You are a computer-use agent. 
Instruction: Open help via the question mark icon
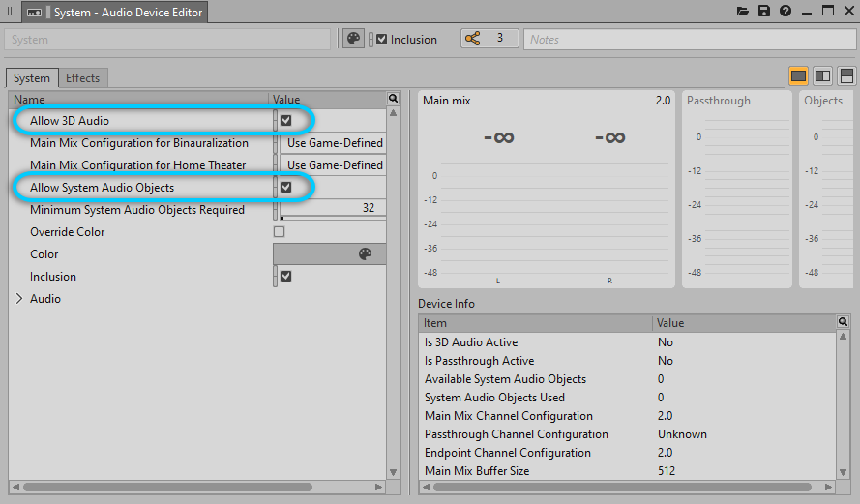click(x=786, y=12)
